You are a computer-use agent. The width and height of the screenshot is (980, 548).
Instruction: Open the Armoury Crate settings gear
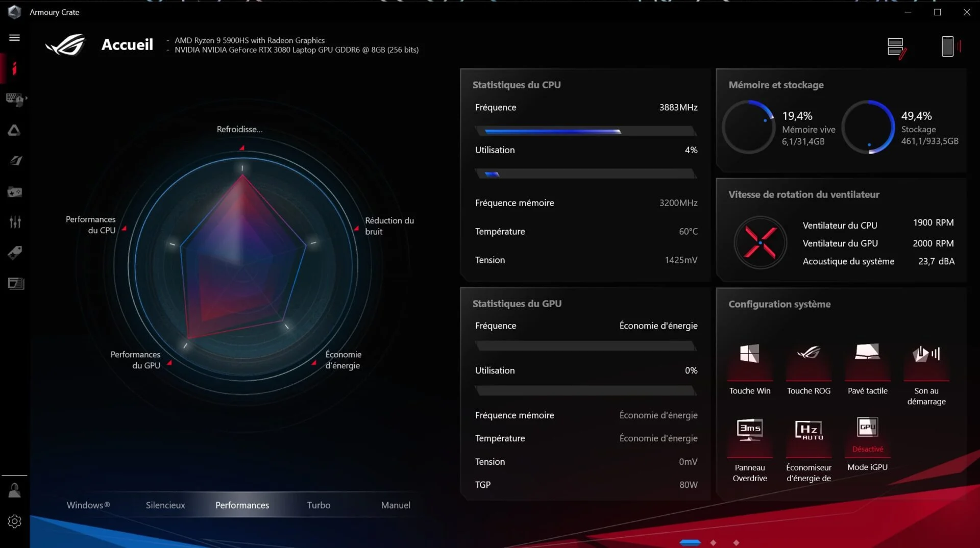[14, 521]
